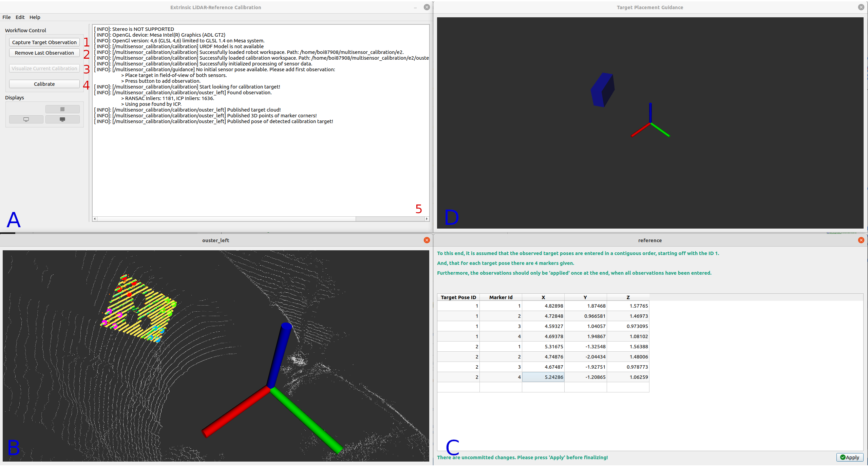
Task: Click the green checkmark Apply button
Action: point(849,457)
